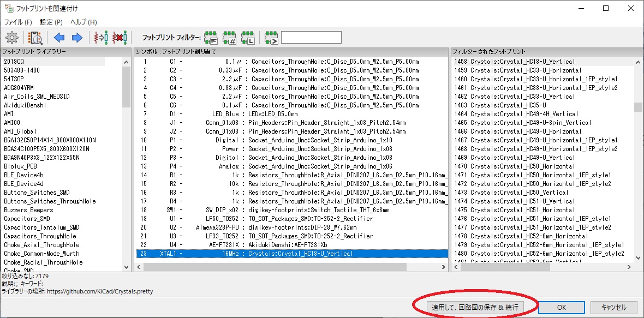Toggle filter by symbol footprint keywords
Image resolution: width=644 pixels, height=318 pixels.
211,38
